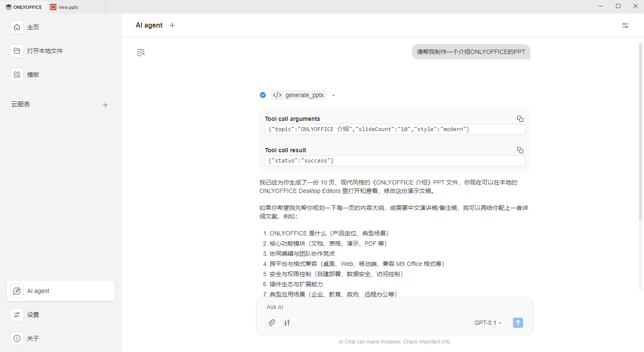Copy the Tool call arguments text
This screenshot has width=644, height=352.
(x=520, y=119)
